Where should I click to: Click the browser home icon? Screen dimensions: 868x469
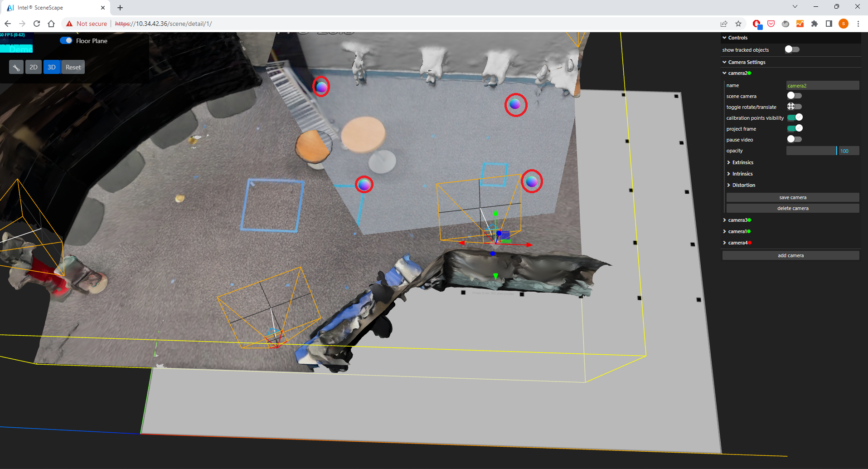pyautogui.click(x=51, y=24)
